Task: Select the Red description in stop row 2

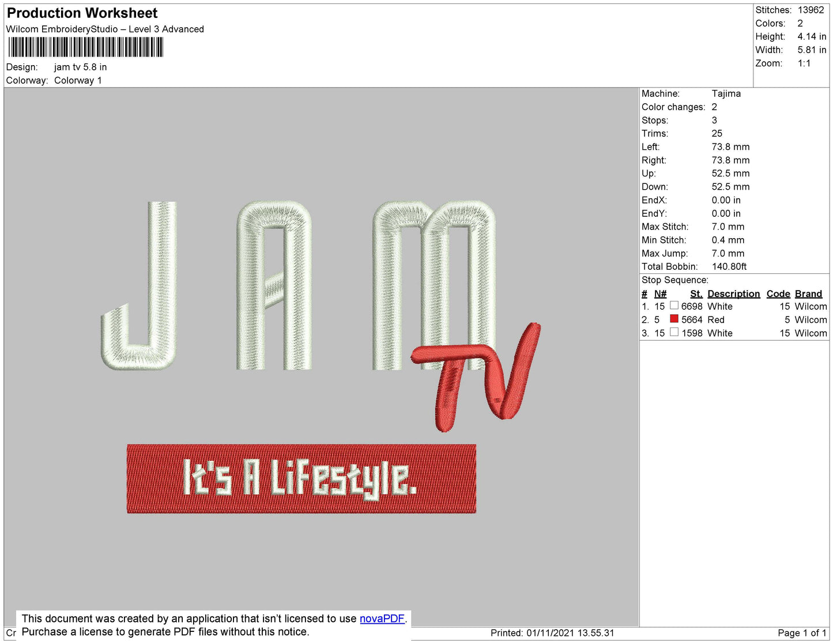Action: coord(715,319)
